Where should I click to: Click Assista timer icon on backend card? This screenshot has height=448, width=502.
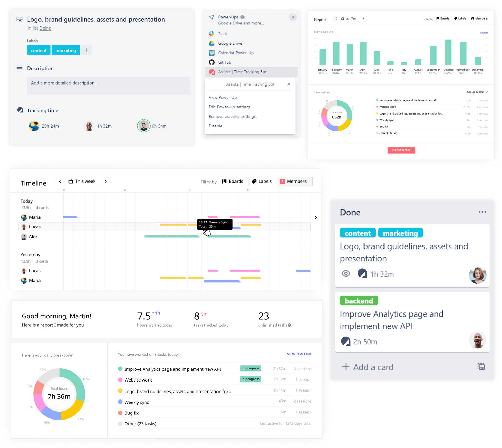click(x=346, y=341)
